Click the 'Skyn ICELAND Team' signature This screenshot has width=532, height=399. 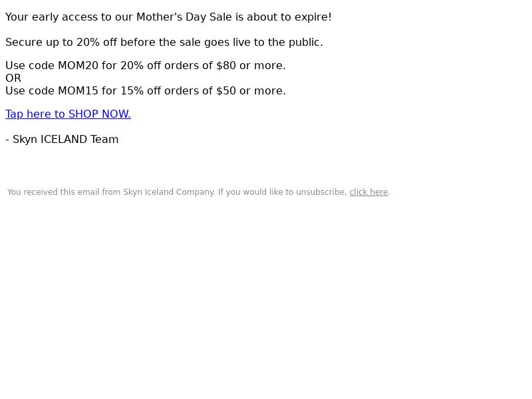(65, 140)
